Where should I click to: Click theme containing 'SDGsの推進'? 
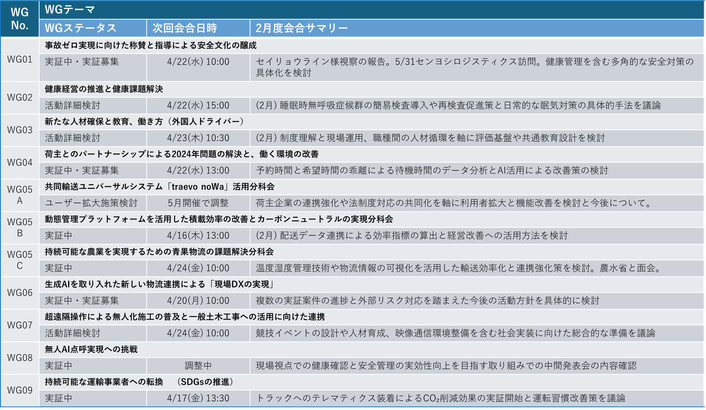[140, 382]
